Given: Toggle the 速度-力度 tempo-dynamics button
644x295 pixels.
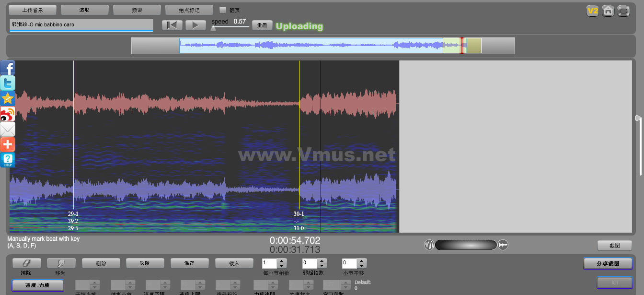Looking at the screenshot, I should coord(37,285).
